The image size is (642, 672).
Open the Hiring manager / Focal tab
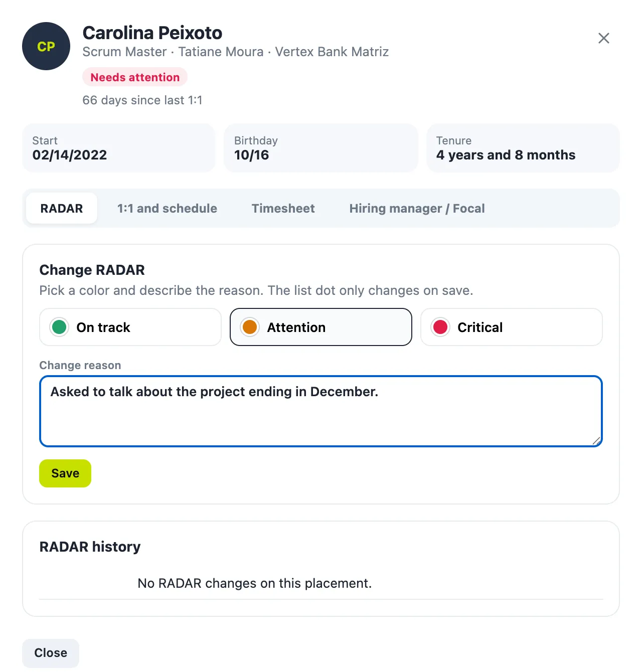tap(417, 208)
